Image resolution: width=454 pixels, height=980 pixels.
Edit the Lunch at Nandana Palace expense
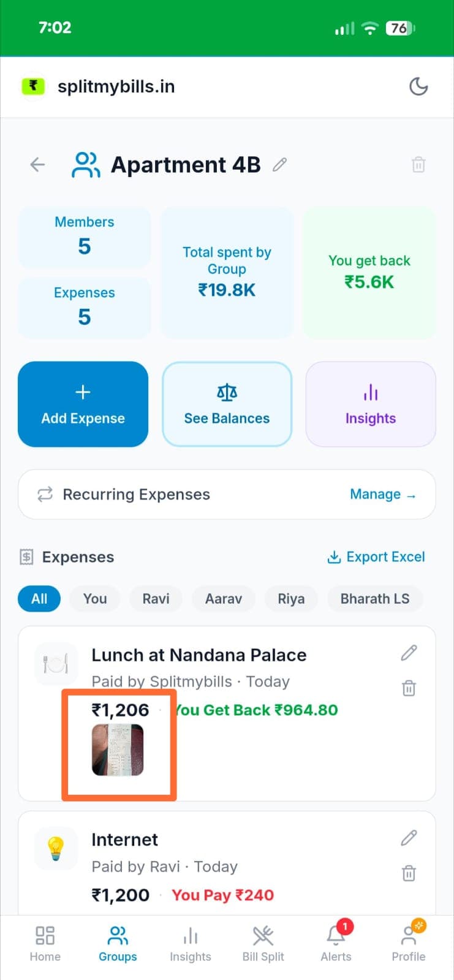[x=409, y=653]
